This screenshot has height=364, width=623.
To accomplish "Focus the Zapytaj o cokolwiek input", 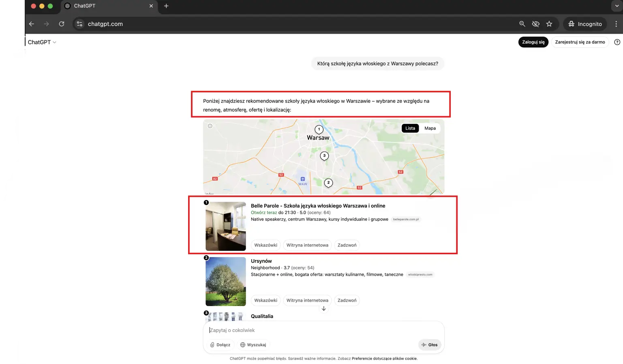I will click(x=323, y=330).
